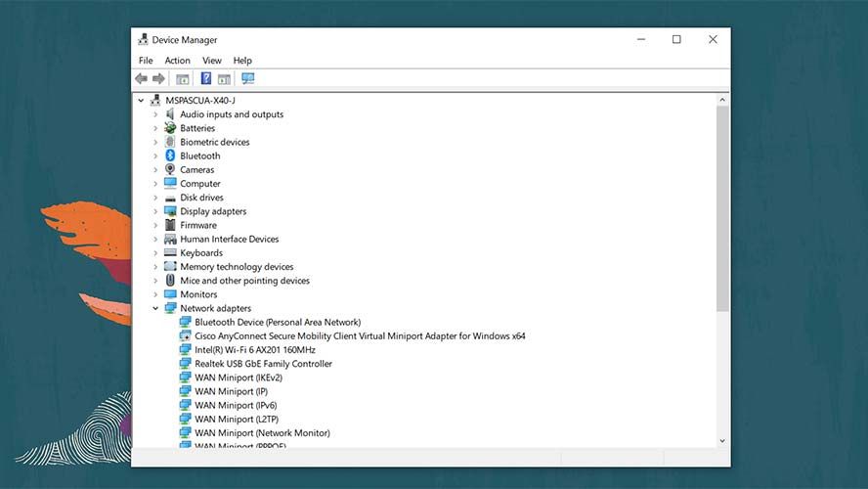Click the Mice and other pointing devices icon
This screenshot has width=868, height=489.
pos(170,281)
